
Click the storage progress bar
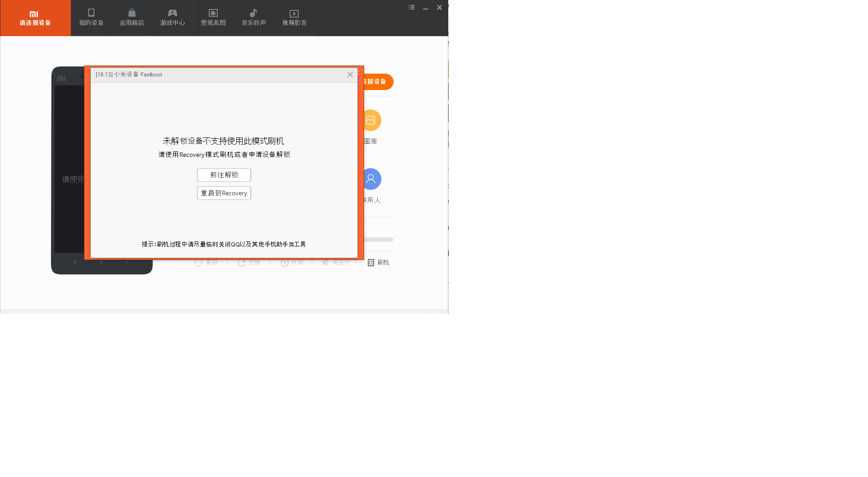[379, 240]
